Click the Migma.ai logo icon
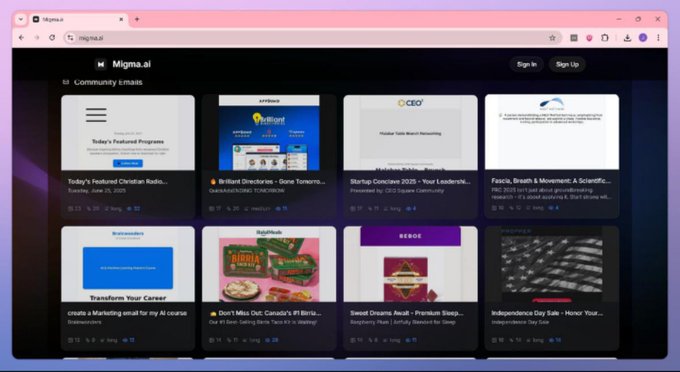680x372 pixels. point(101,64)
